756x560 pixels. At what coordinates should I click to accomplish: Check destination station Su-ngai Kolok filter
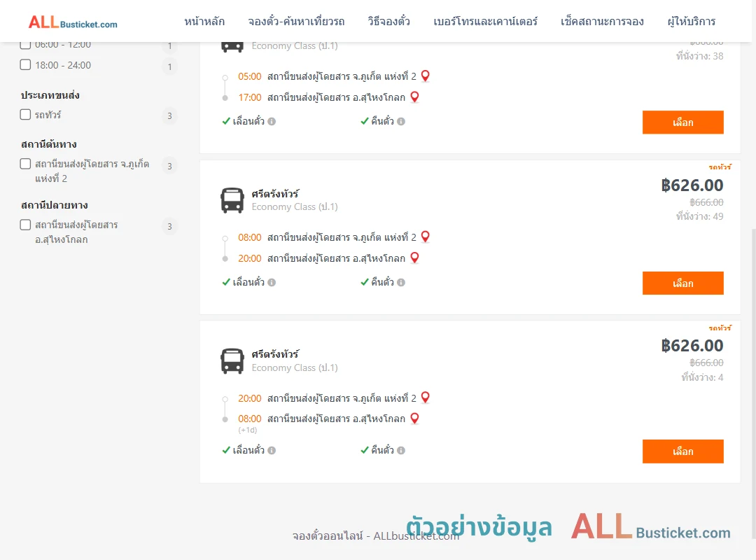26,225
